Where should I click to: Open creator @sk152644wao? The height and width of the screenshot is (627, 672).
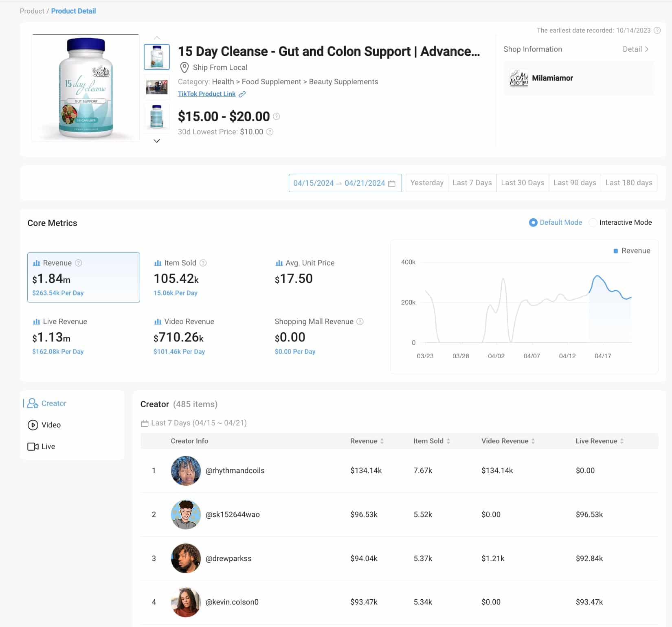(233, 515)
